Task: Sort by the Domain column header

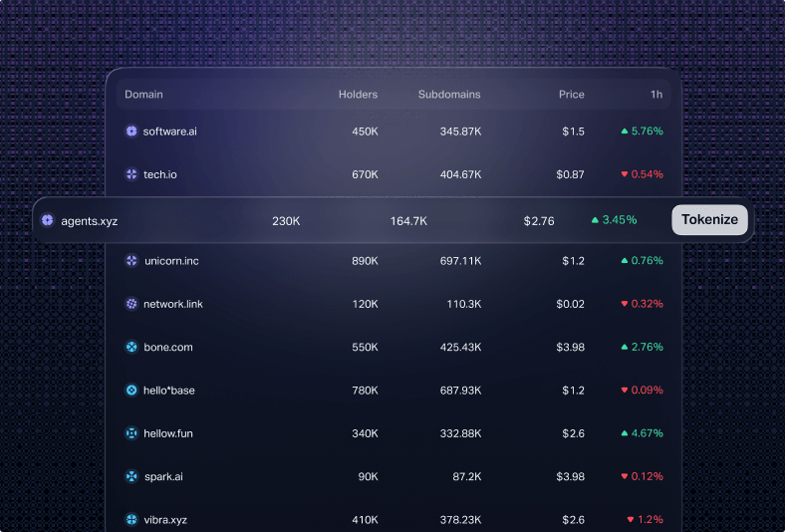Action: 143,95
